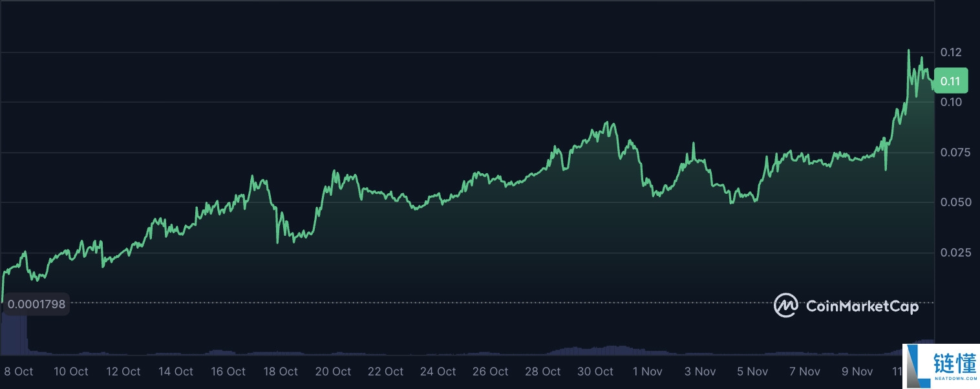Select the 16 Oct date label
The image size is (980, 389).
point(228,372)
